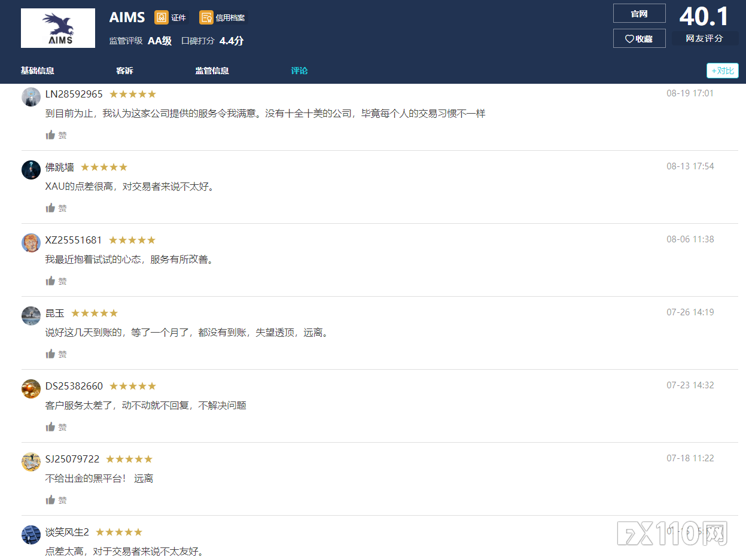This screenshot has height=560, width=746.
Task: Click timestamp 08-06 11:38
Action: tap(690, 239)
